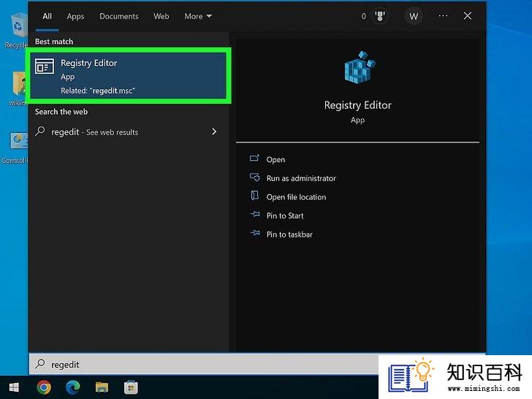
Task: Click the Best match heading
Action: click(54, 42)
